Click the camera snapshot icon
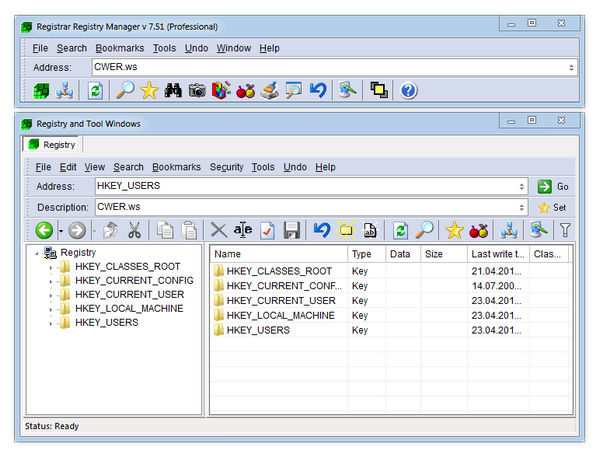The height and width of the screenshot is (458, 600). pos(197,91)
